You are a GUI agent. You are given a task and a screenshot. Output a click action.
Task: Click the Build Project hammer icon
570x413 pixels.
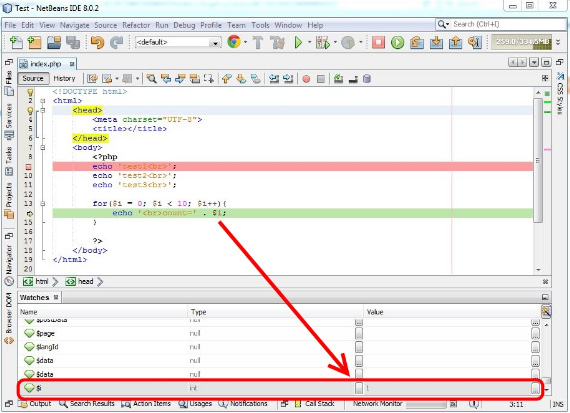pyautogui.click(x=258, y=43)
